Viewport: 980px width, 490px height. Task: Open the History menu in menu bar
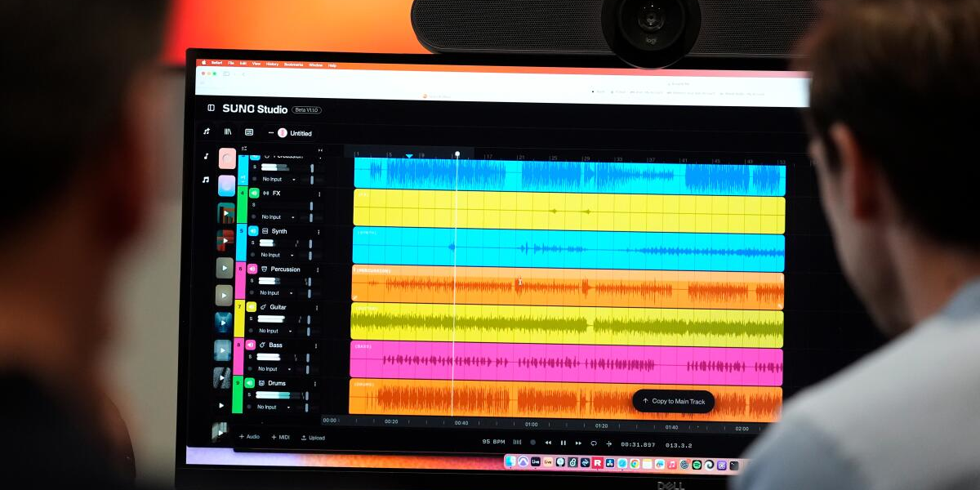(272, 64)
